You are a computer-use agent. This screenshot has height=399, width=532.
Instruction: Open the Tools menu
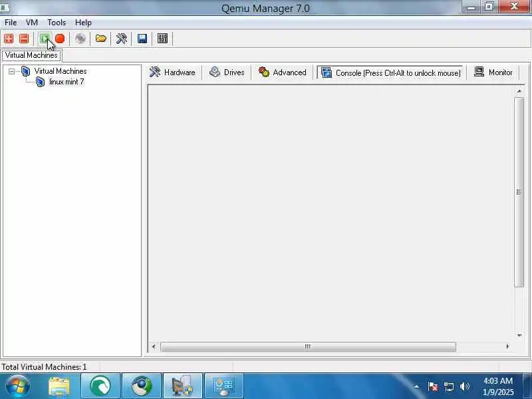[x=57, y=23]
